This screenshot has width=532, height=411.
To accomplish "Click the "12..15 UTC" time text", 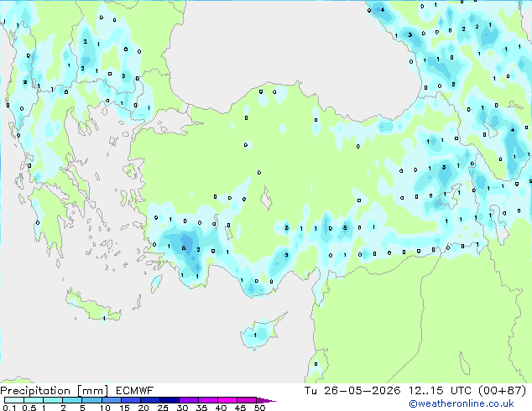I will point(440,391).
